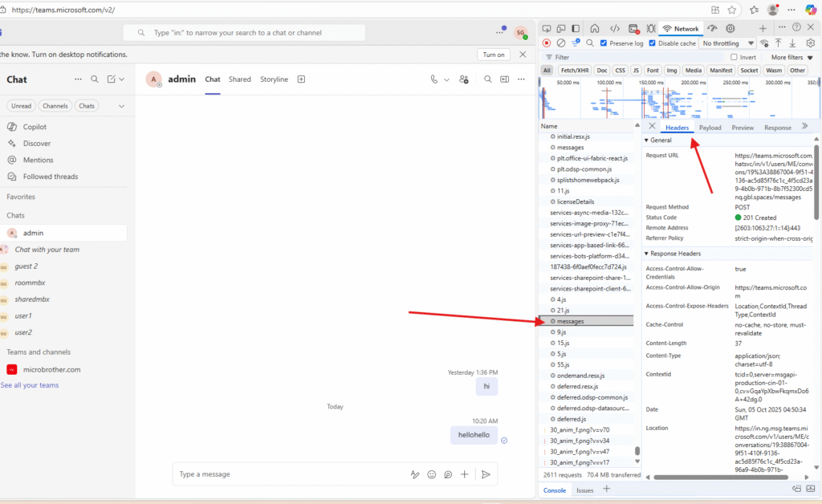Viewport: 822px width, 504px height.
Task: Click the audio call phone icon
Action: (x=434, y=79)
